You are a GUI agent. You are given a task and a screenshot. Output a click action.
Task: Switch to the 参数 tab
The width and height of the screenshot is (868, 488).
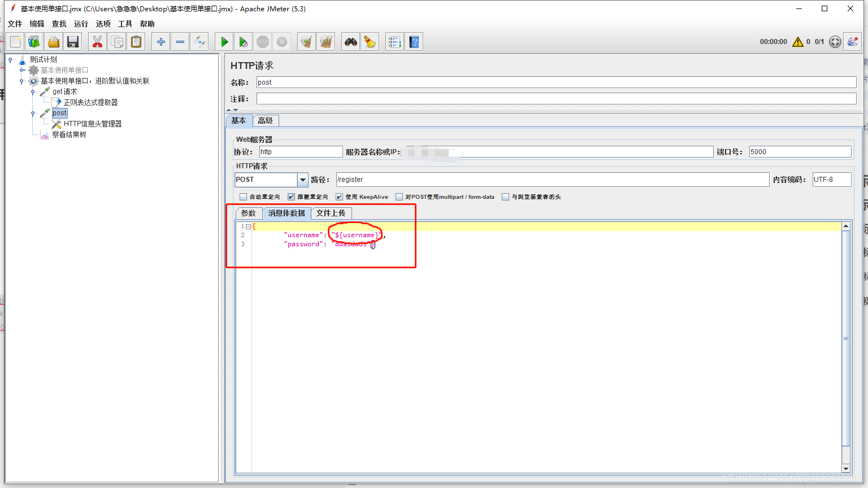(249, 213)
